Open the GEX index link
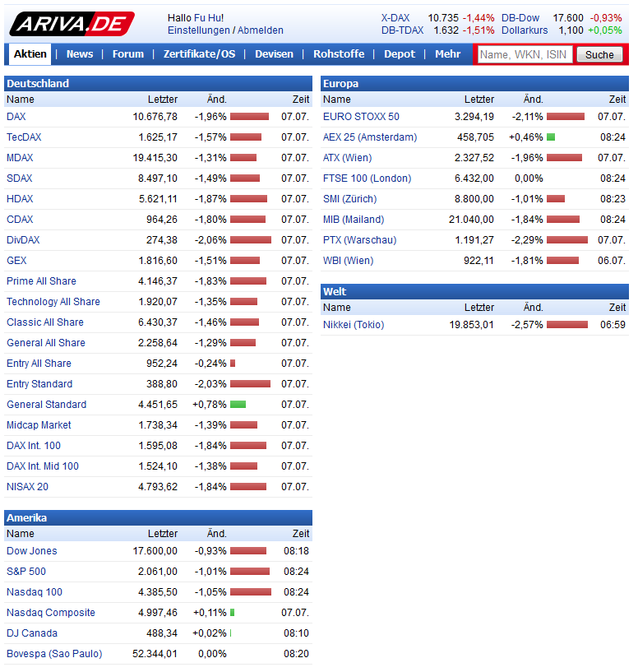 (16, 261)
